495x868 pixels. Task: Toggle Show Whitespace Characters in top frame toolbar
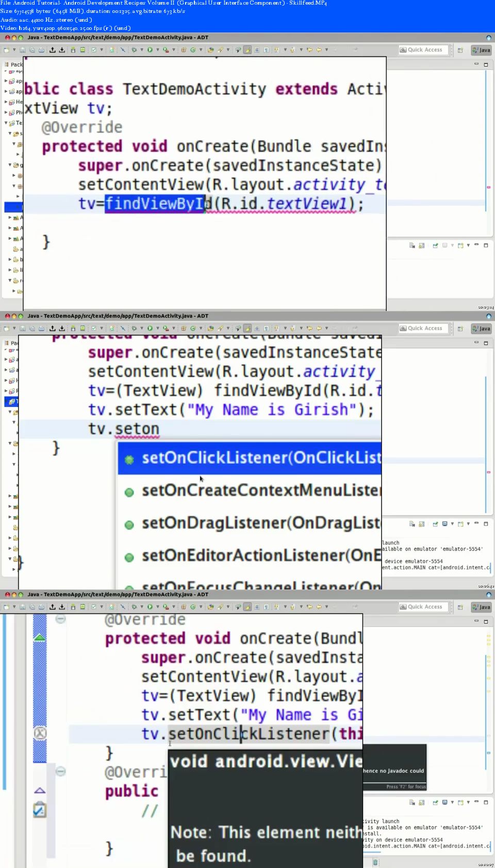point(266,50)
